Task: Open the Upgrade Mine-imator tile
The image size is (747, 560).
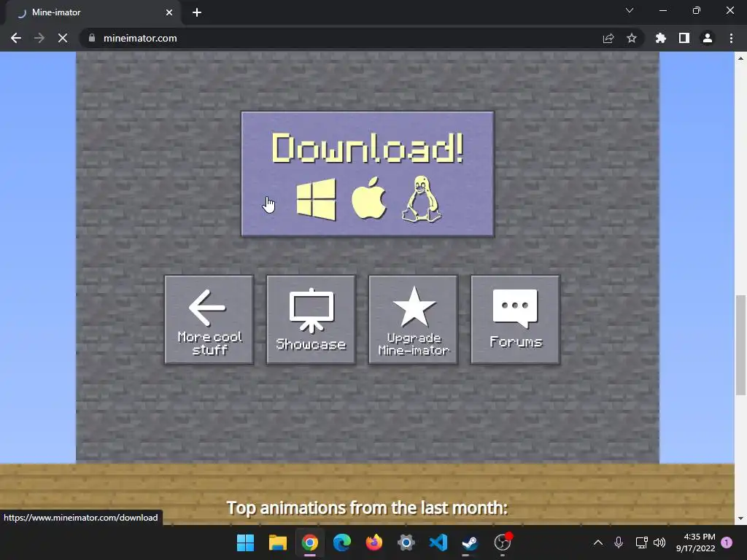Action: tap(413, 319)
